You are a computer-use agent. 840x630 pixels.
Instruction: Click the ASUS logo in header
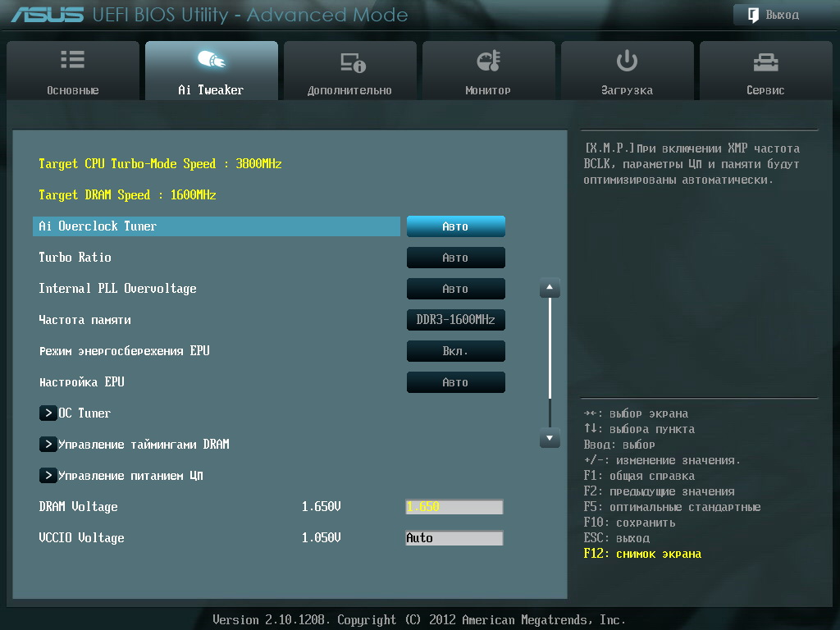(47, 15)
